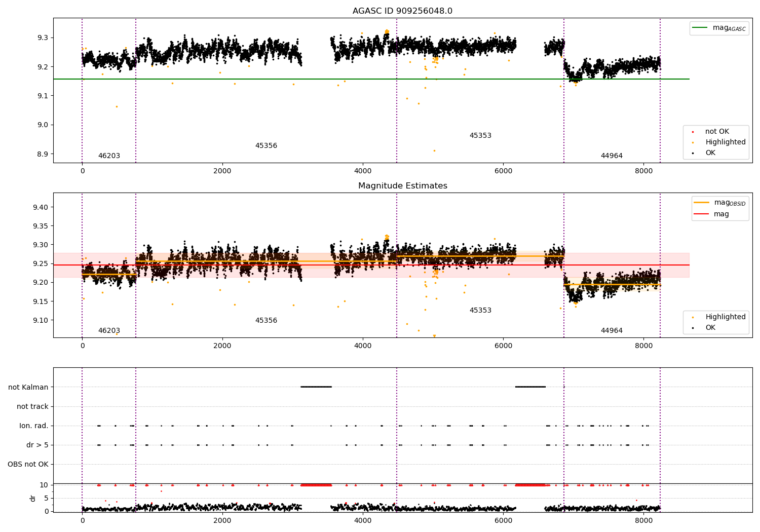Image resolution: width=760 pixels, height=532 pixels.
Task: Click the 'not Kalman' black segment before x 4000
Action: click(316, 387)
